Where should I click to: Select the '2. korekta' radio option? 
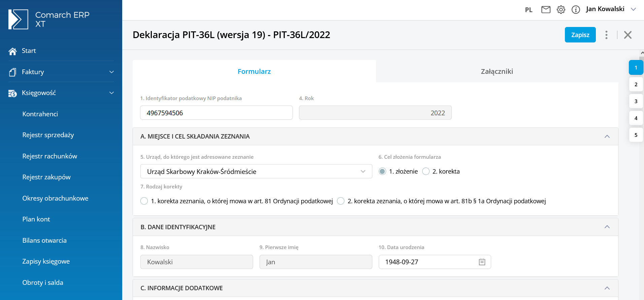pos(426,172)
